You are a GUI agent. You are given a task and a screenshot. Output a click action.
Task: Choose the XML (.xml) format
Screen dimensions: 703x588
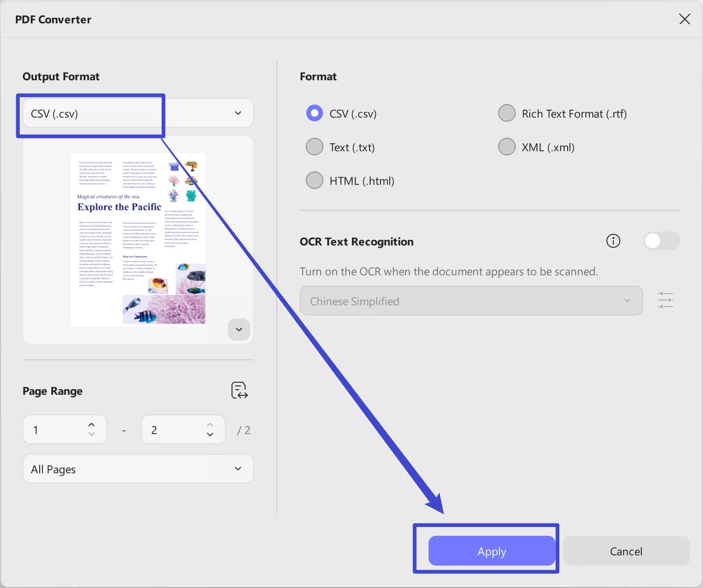tap(507, 147)
